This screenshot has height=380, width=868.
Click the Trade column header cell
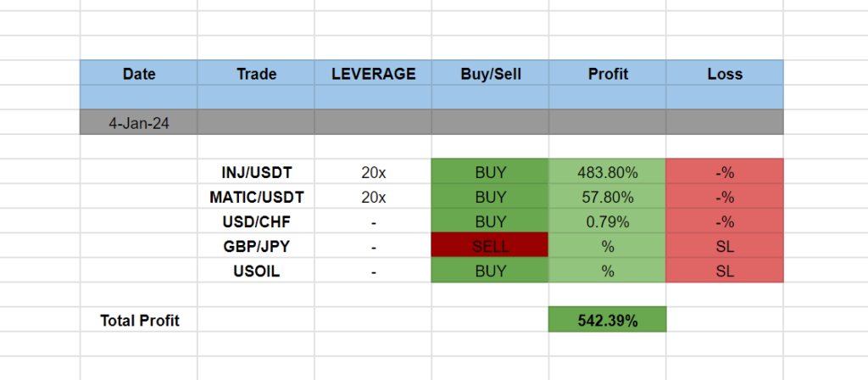256,74
